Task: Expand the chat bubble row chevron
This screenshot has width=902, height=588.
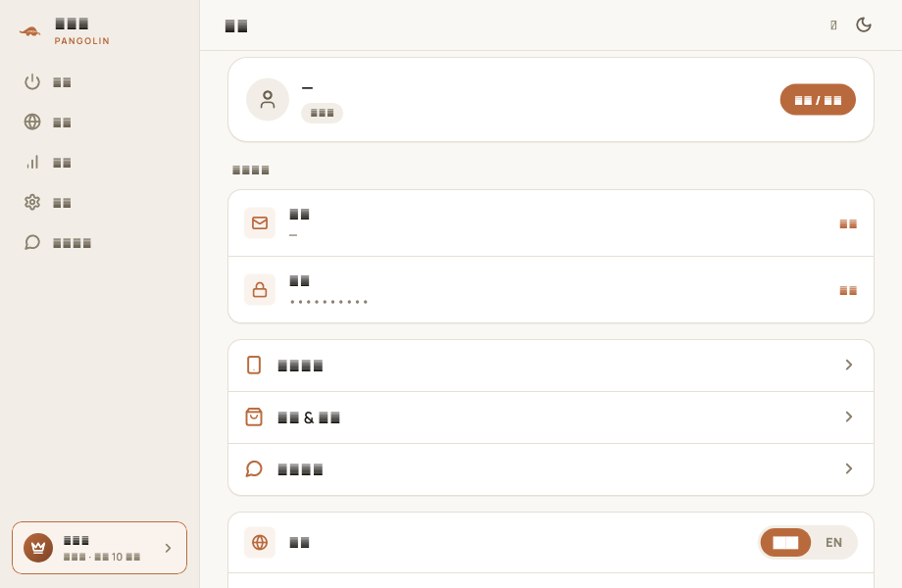Action: [x=848, y=468]
